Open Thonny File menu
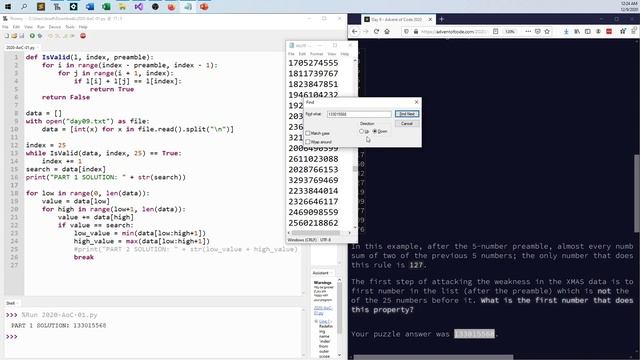Viewport: 640px width, 360px height. pos(5,27)
